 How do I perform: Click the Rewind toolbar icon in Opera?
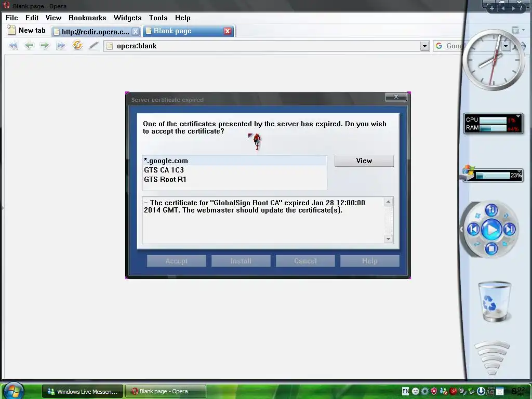click(x=13, y=46)
